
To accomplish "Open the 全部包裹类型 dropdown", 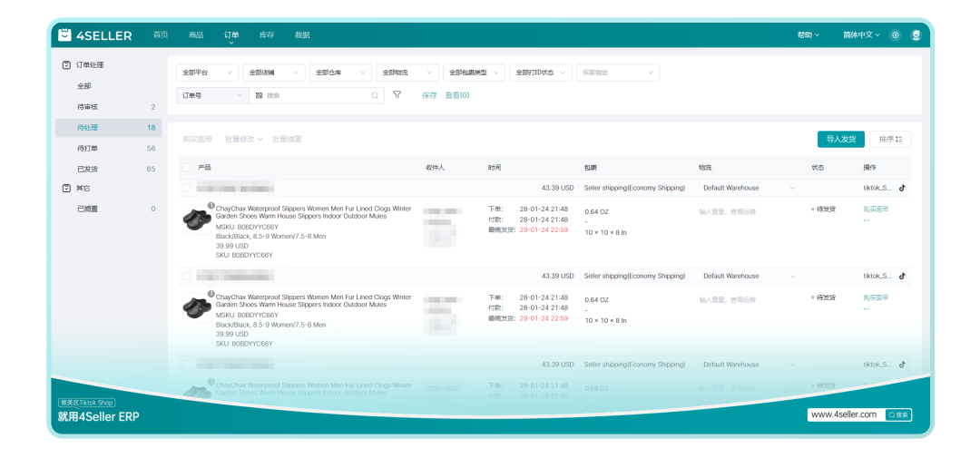I will tap(475, 73).
